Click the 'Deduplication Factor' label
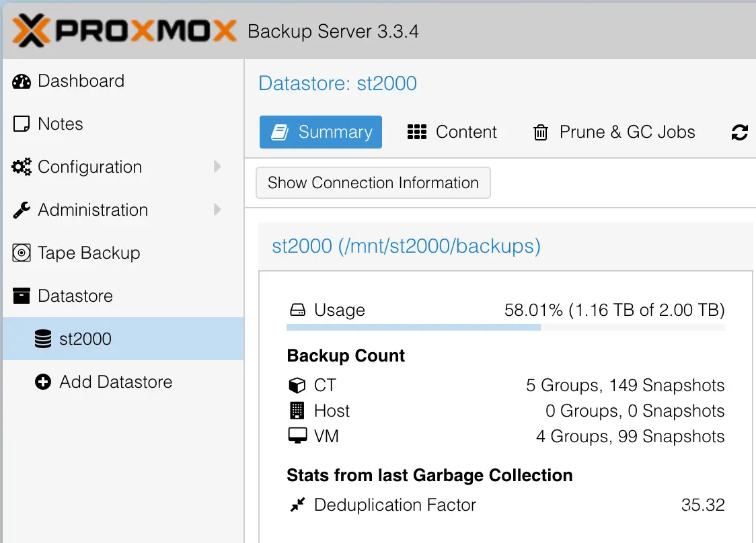 395,505
